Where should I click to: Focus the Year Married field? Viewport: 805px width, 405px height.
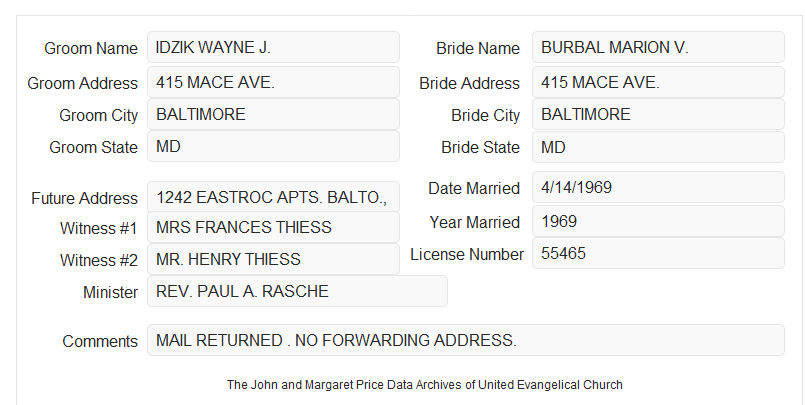click(x=658, y=221)
